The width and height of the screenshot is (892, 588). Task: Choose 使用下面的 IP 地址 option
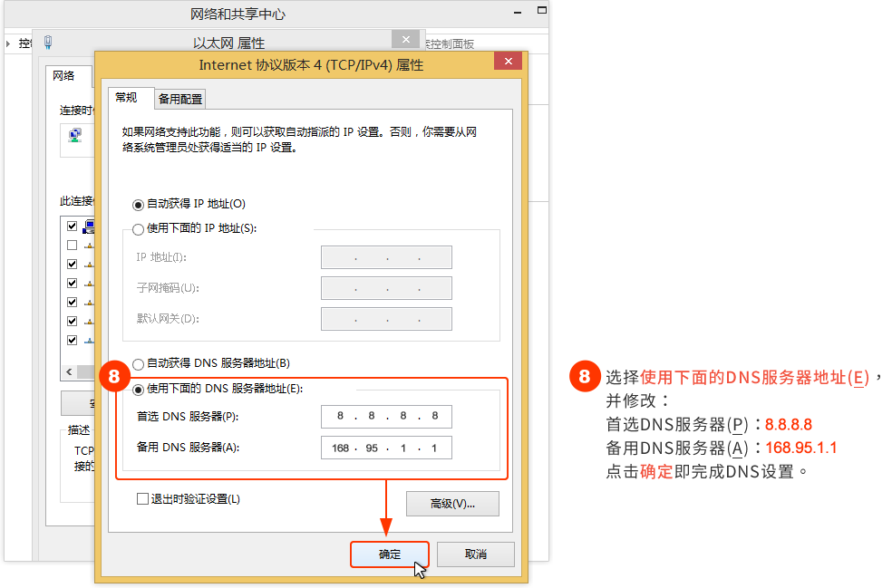[138, 229]
